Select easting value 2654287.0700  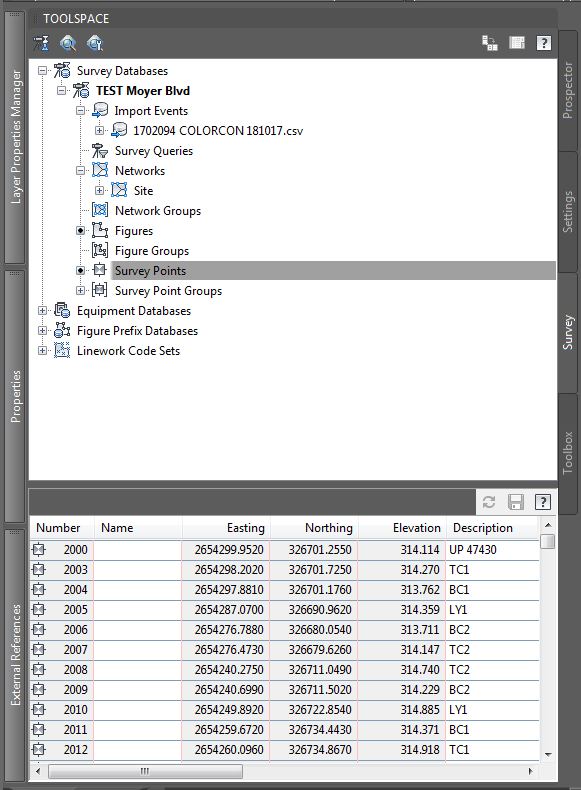point(226,610)
